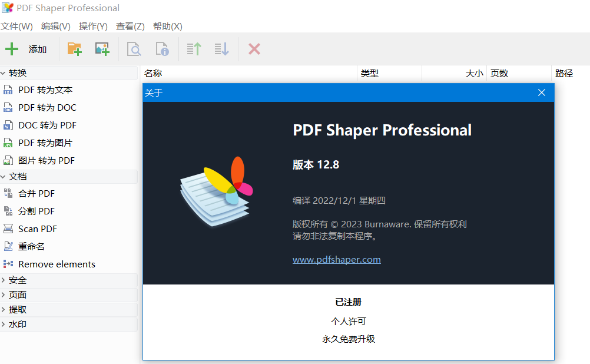Click the Move up toolbar icon

point(194,49)
